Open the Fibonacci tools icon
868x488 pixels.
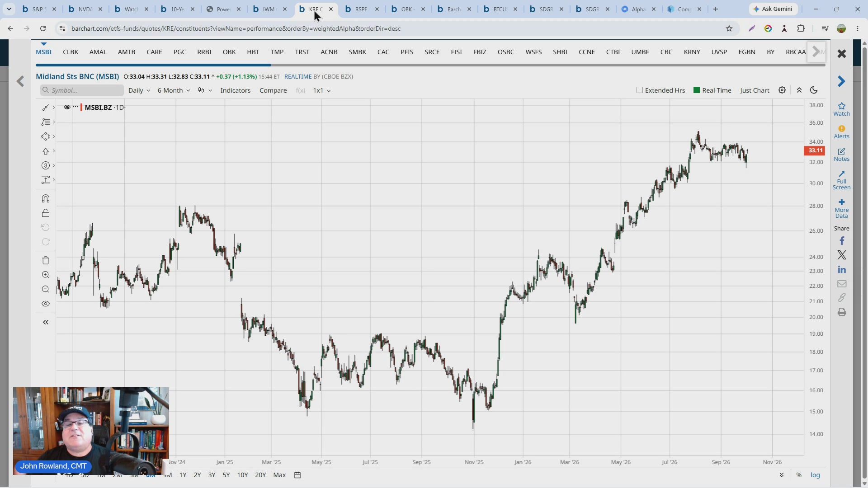pos(45,122)
